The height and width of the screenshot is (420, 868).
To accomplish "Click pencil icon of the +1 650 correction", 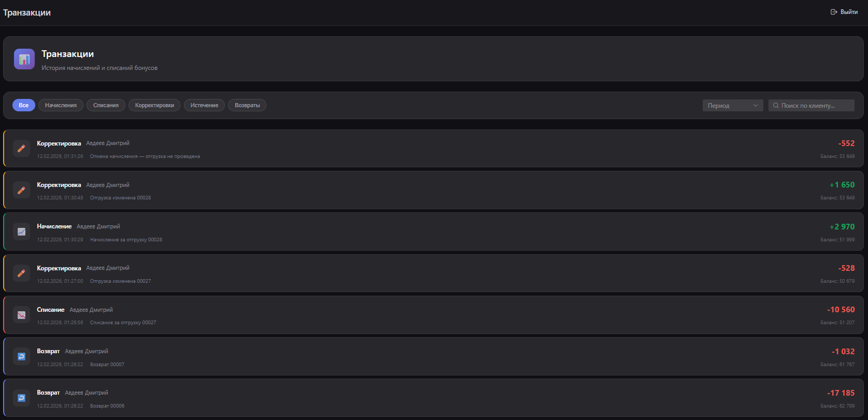I will (x=21, y=190).
